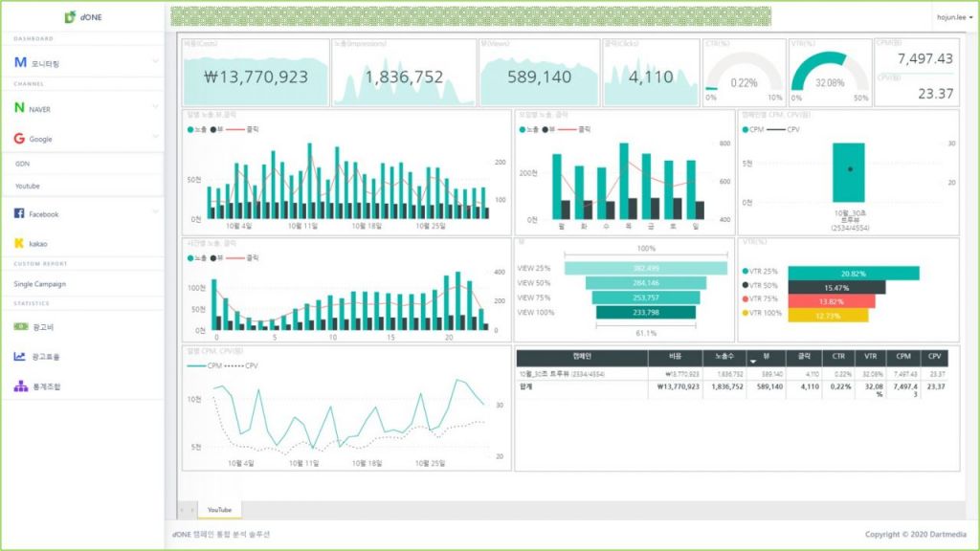Viewport: 980px width, 551px height.
Task: Open the Facebook channel icon
Action: click(19, 214)
